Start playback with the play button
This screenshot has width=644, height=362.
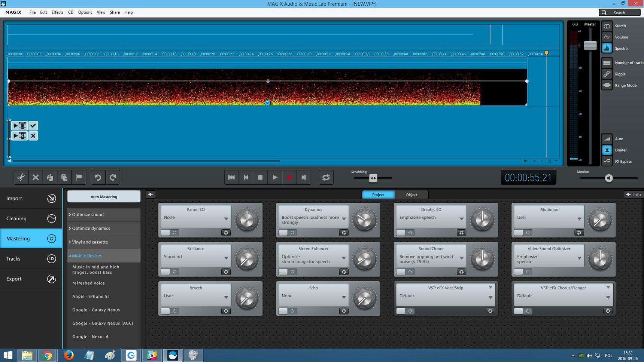point(275,177)
